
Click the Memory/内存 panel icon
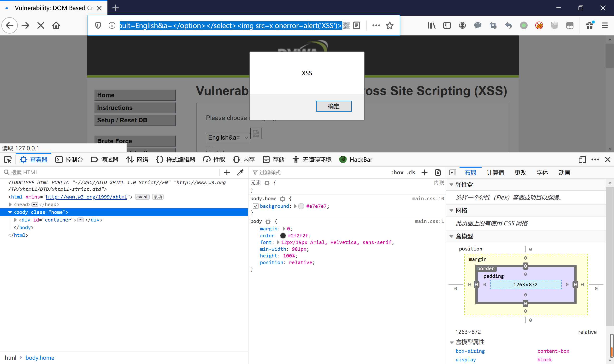[237, 159]
